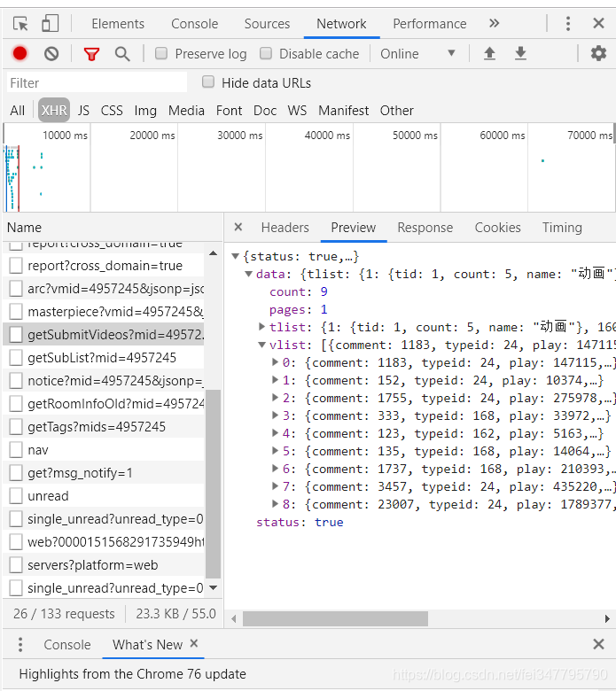The height and width of the screenshot is (691, 616).
Task: Switch to the Elements tab
Action: click(118, 23)
